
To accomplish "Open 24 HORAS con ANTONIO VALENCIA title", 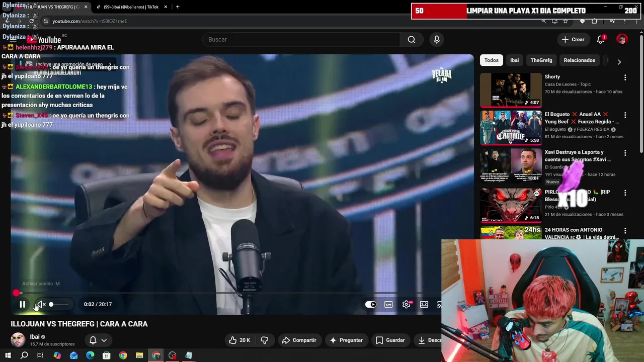I will [x=581, y=233].
